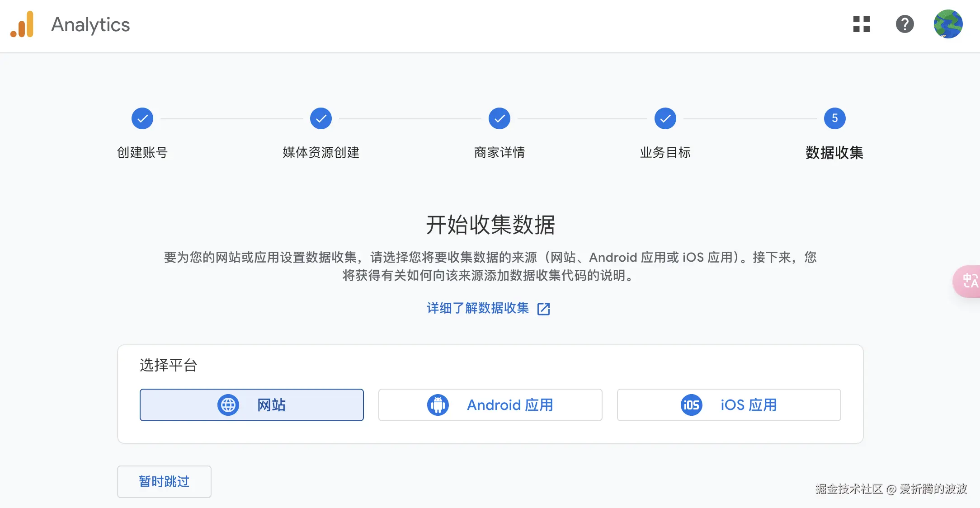This screenshot has height=508, width=980.
Task: Open the account avatar menu
Action: tap(948, 24)
